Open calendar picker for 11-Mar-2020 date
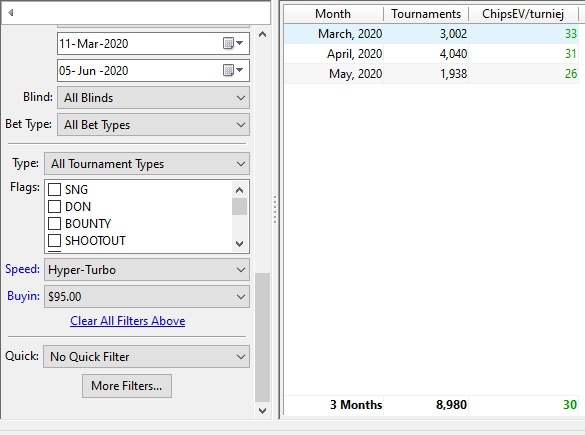This screenshot has width=585, height=435. (x=233, y=43)
